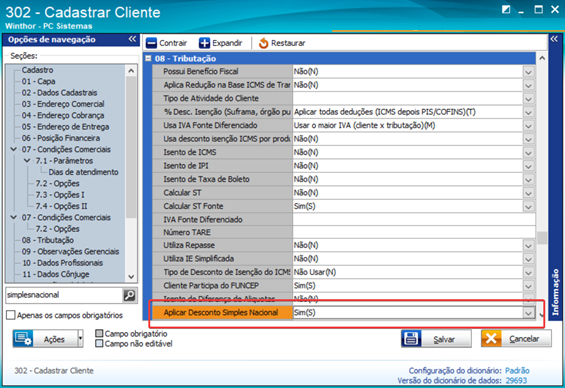Screen dimensions: 565x388
Task: Open Calcular ST Fonte dropdown
Action: 528,206
